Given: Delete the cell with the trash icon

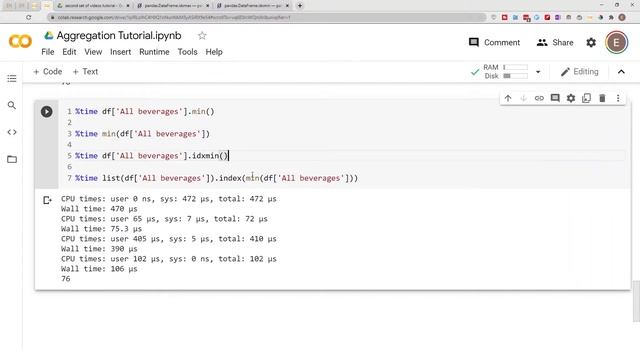Looking at the screenshot, I should [x=602, y=98].
